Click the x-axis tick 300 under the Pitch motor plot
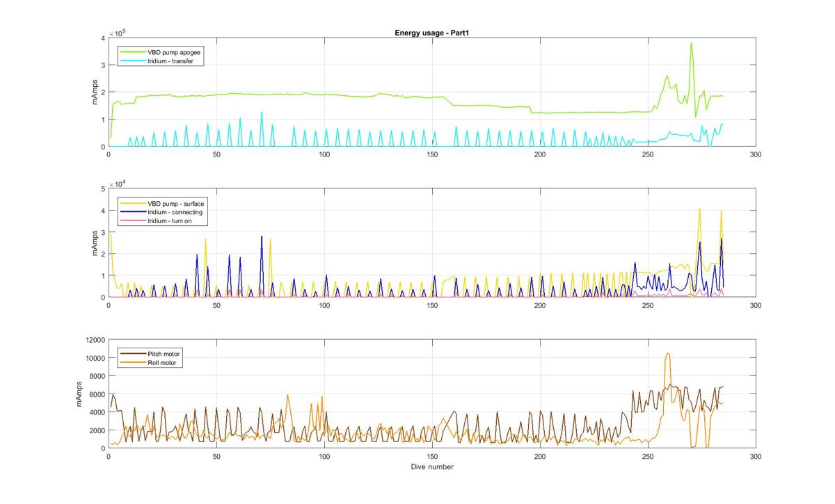835x504 pixels. (756, 457)
